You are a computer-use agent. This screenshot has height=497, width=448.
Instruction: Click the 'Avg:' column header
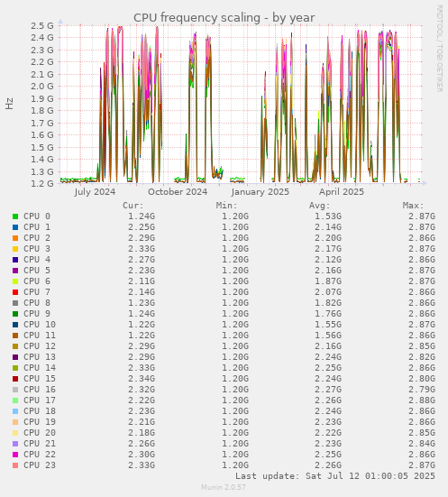pos(320,206)
